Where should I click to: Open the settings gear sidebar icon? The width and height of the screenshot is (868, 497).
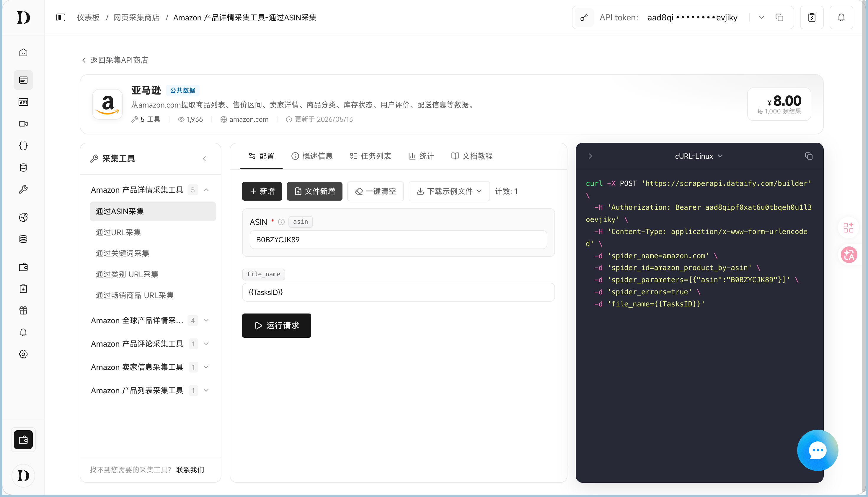(x=23, y=354)
